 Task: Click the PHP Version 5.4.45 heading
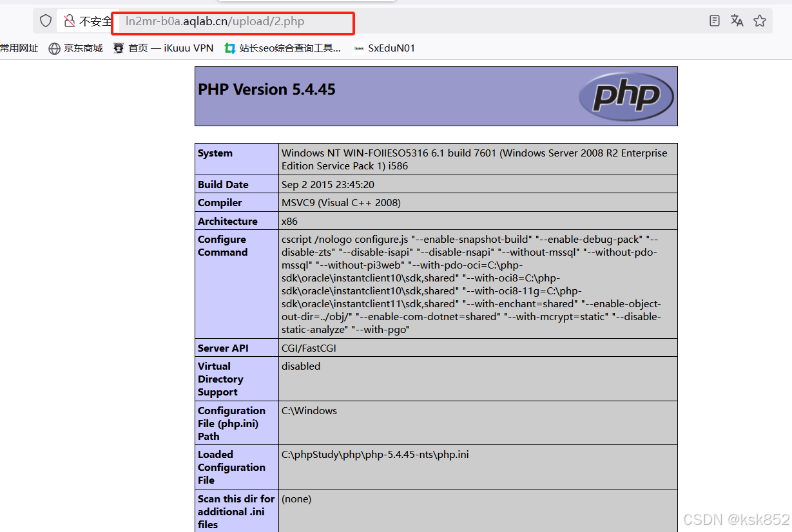tap(267, 90)
